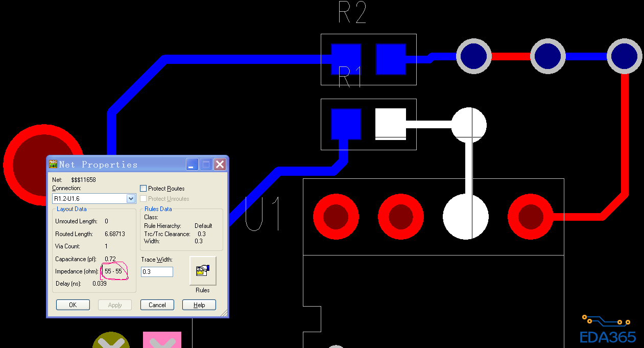Select the R2 left blue pad
The height and width of the screenshot is (348, 644).
346,59
